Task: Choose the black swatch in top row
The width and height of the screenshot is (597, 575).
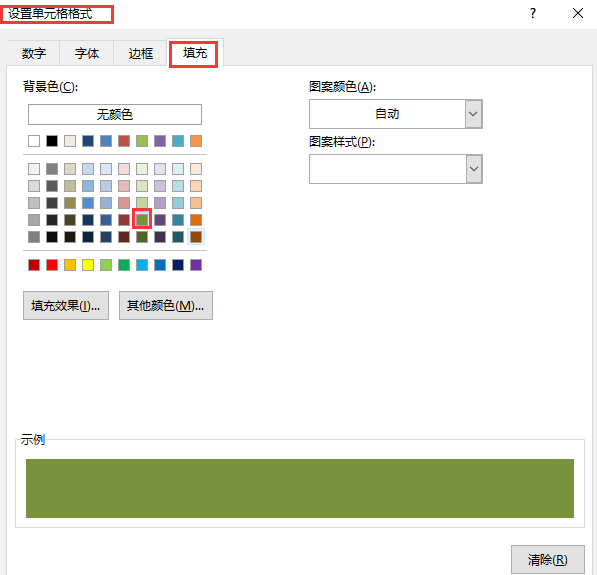Action: click(x=52, y=141)
